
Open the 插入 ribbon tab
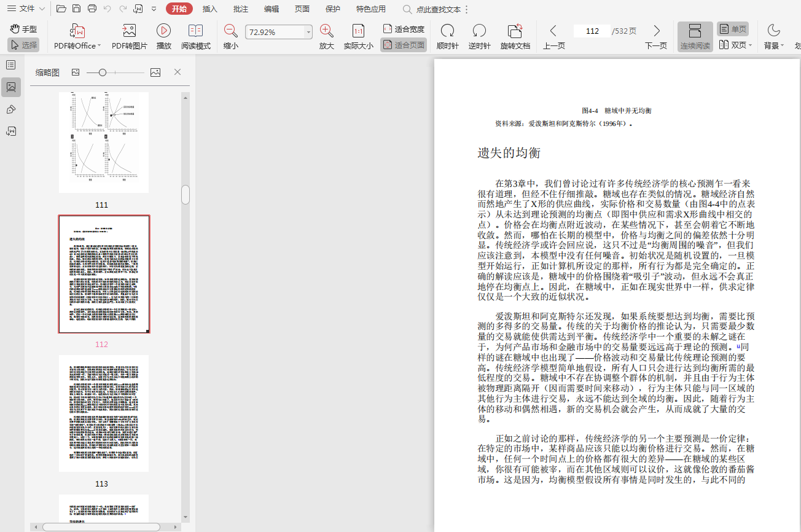(210, 9)
